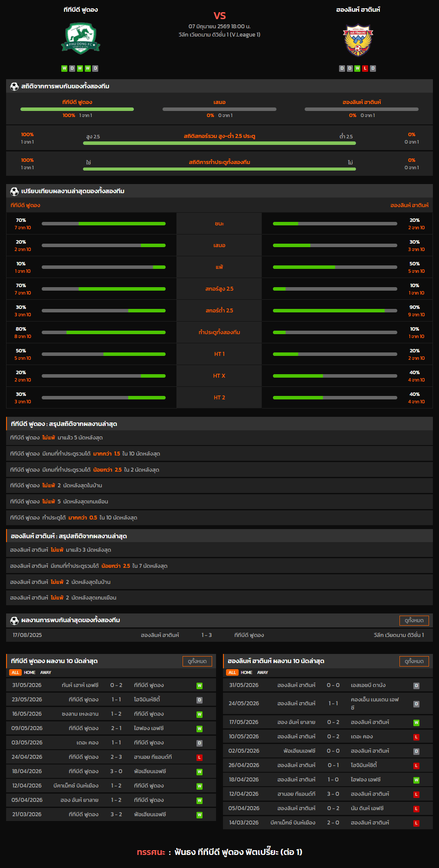Open view-all button for Phu Dong last 10 matches
Image resolution: width=439 pixels, height=868 pixels.
tap(197, 661)
